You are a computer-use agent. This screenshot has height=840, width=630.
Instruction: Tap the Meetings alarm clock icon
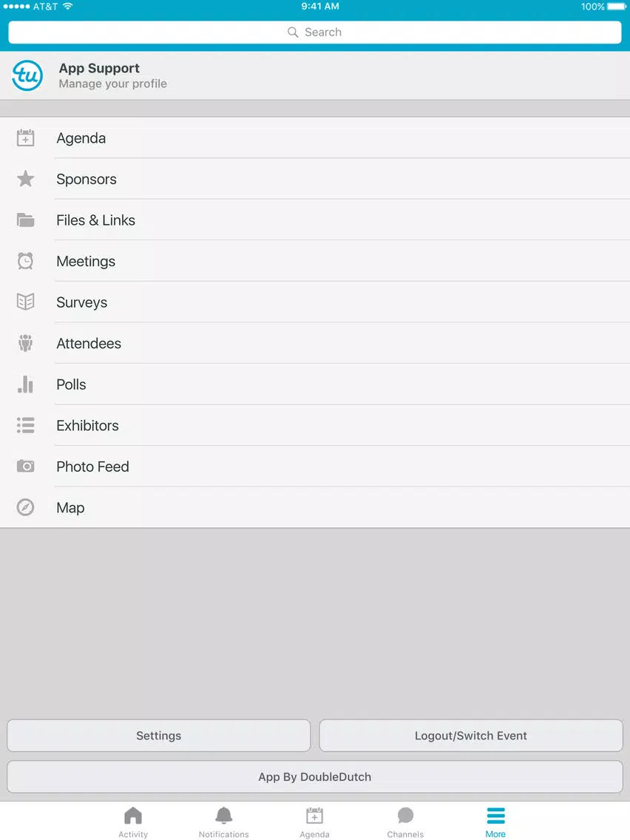pos(25,261)
